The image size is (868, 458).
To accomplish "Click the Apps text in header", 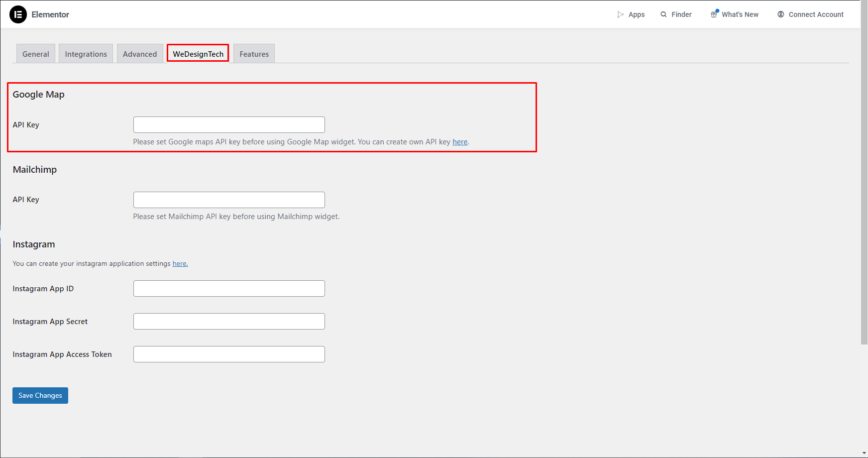I will click(637, 14).
